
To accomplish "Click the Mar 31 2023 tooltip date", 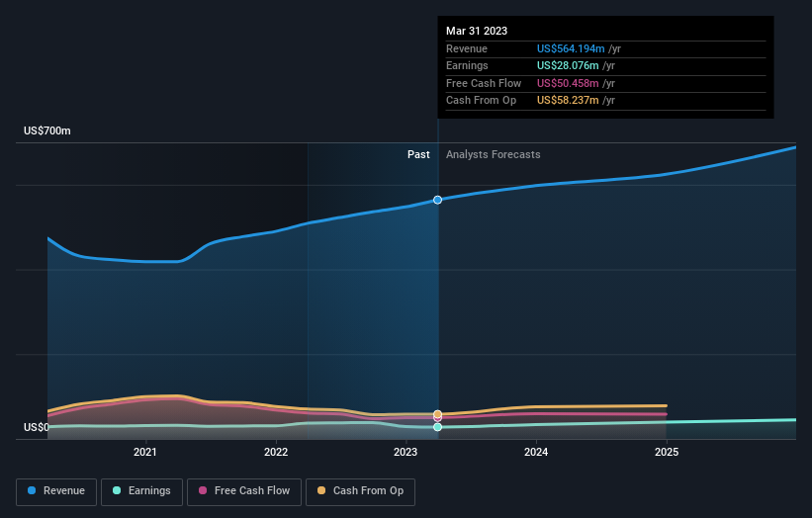I will click(477, 31).
